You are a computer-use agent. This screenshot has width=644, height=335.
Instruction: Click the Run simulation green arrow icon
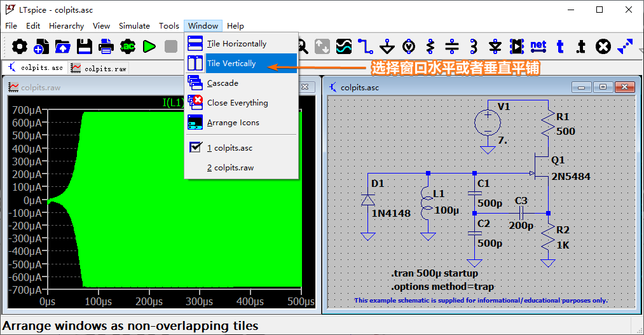point(149,46)
